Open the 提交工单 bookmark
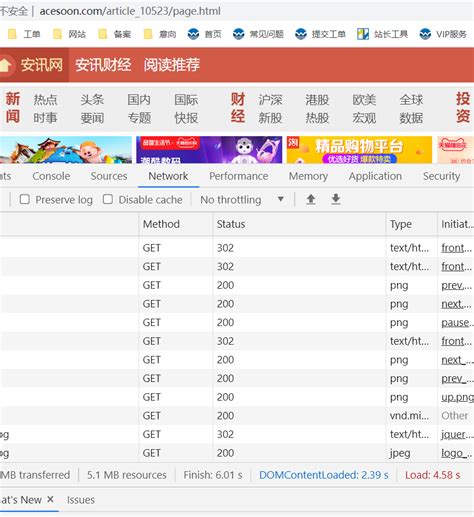474x517 pixels. 320,34
